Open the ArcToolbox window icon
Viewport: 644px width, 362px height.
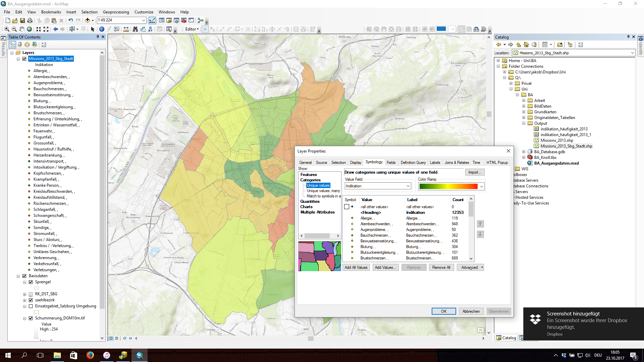pos(183,20)
